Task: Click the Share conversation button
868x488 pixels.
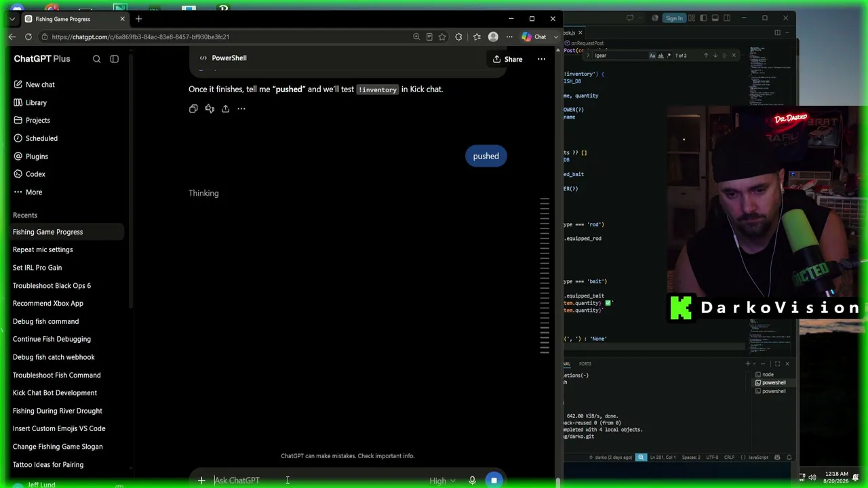Action: pos(507,59)
